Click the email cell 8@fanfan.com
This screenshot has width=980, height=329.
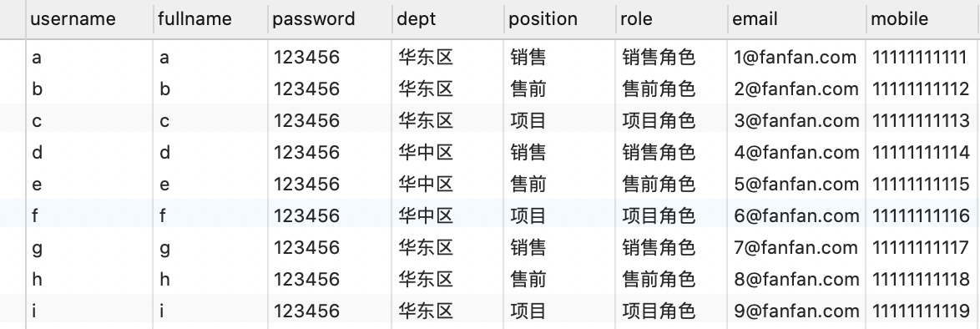[797, 280]
